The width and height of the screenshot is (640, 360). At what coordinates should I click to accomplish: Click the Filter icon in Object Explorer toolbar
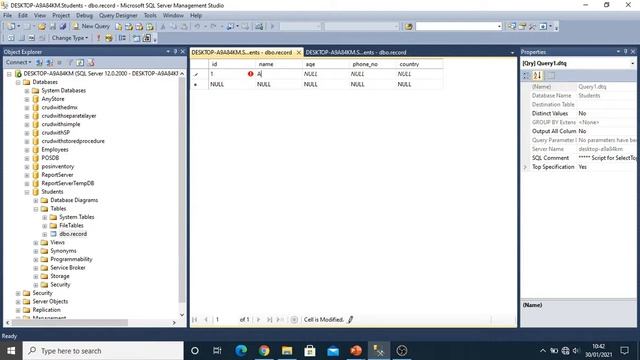[70, 62]
